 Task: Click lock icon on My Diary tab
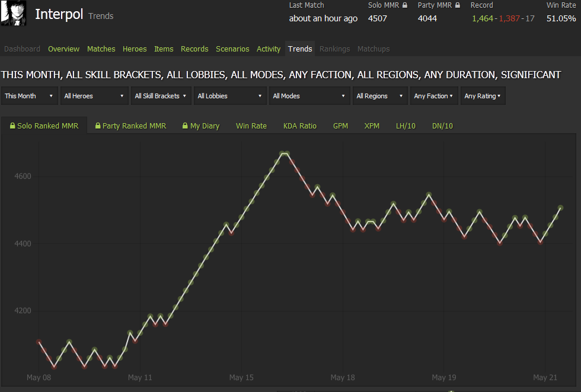[185, 126]
